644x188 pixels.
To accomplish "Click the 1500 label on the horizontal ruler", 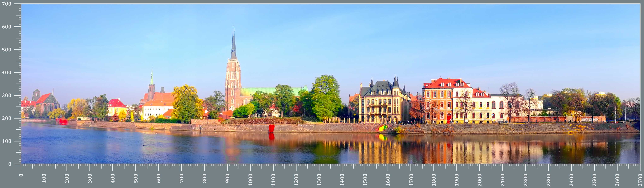I will [x=365, y=180].
